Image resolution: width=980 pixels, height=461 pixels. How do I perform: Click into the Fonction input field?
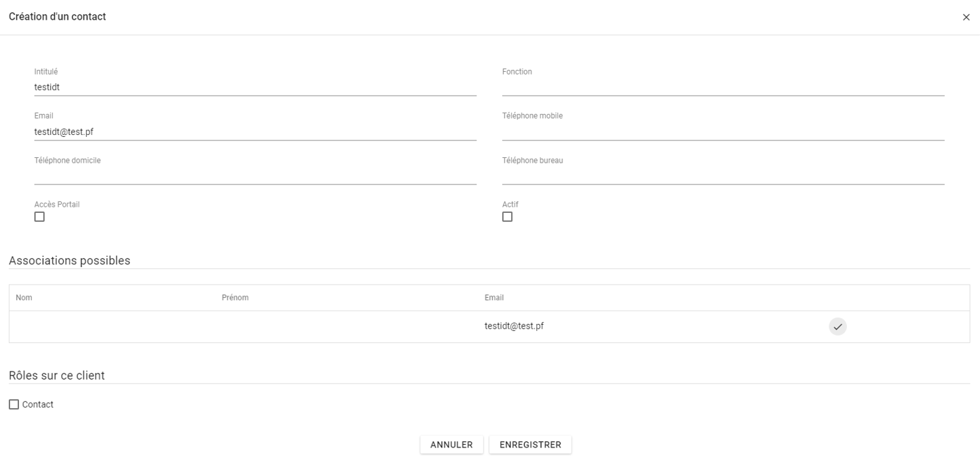(x=723, y=87)
